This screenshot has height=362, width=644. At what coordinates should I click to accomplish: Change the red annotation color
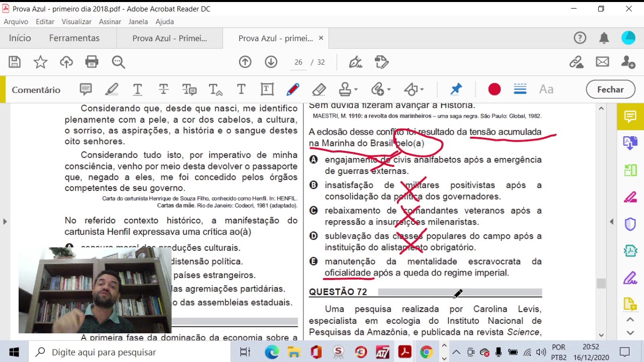click(495, 89)
